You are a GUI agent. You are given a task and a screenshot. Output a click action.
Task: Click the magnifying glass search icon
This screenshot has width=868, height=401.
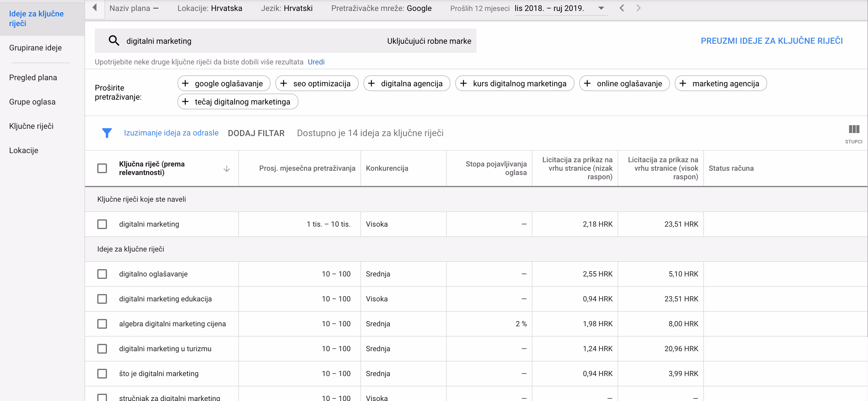[x=114, y=41]
